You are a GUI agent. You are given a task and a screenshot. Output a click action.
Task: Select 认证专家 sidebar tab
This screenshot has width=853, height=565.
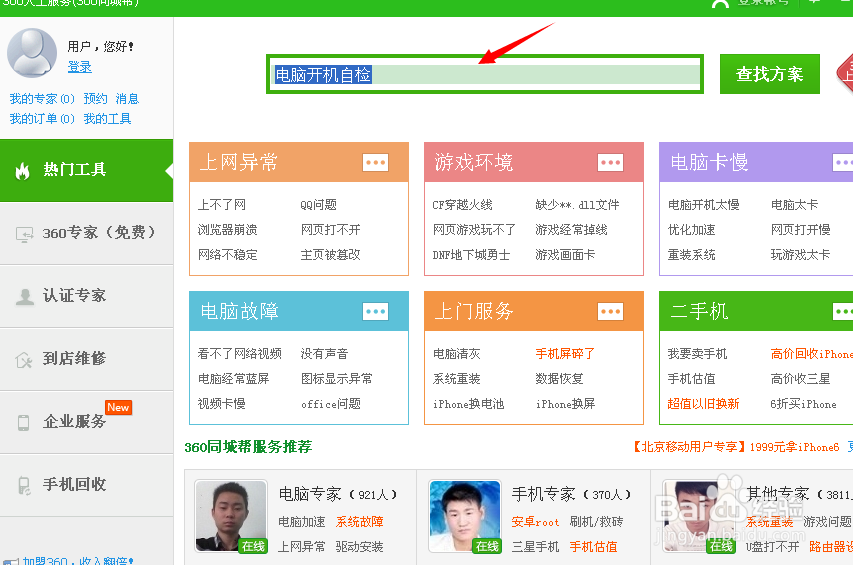pyautogui.click(x=86, y=296)
